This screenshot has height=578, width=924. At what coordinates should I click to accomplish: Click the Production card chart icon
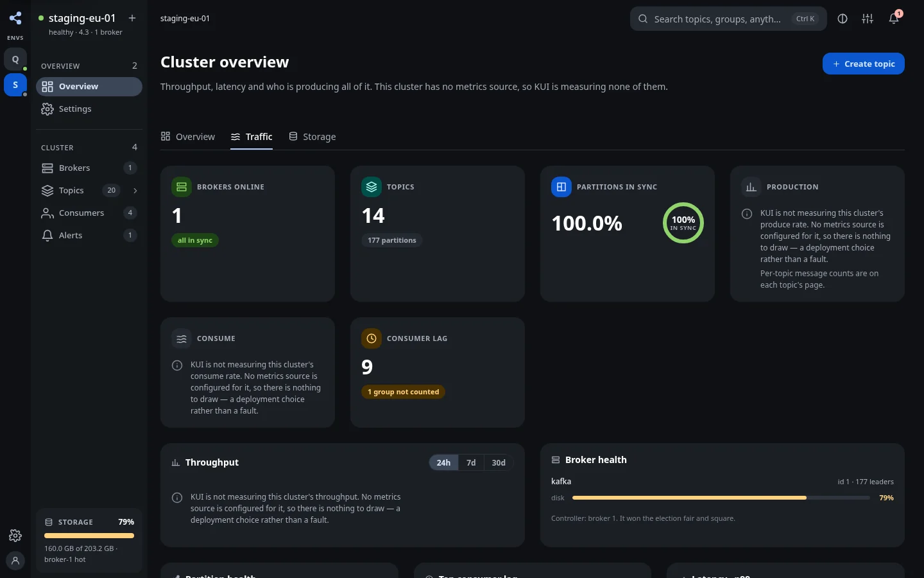click(x=751, y=187)
